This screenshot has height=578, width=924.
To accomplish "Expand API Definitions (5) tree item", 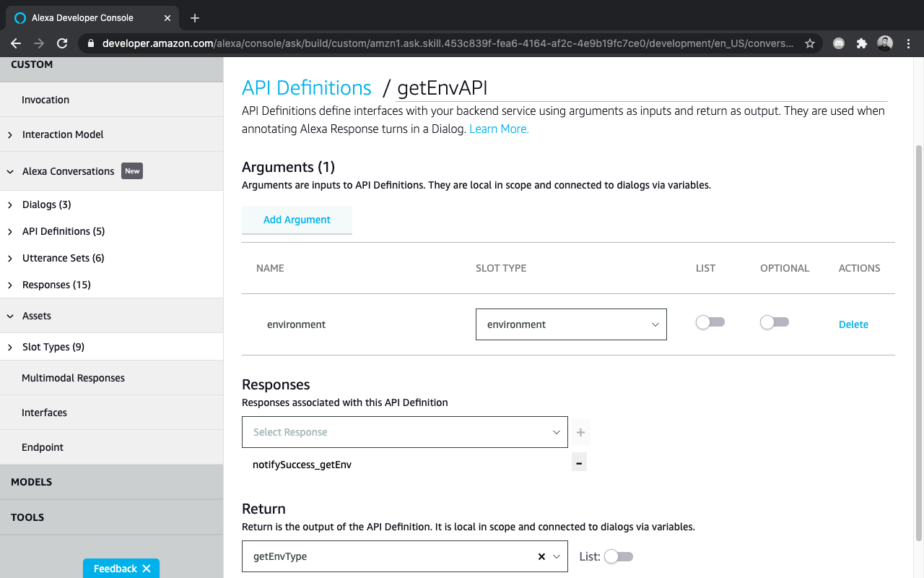I will coord(10,231).
